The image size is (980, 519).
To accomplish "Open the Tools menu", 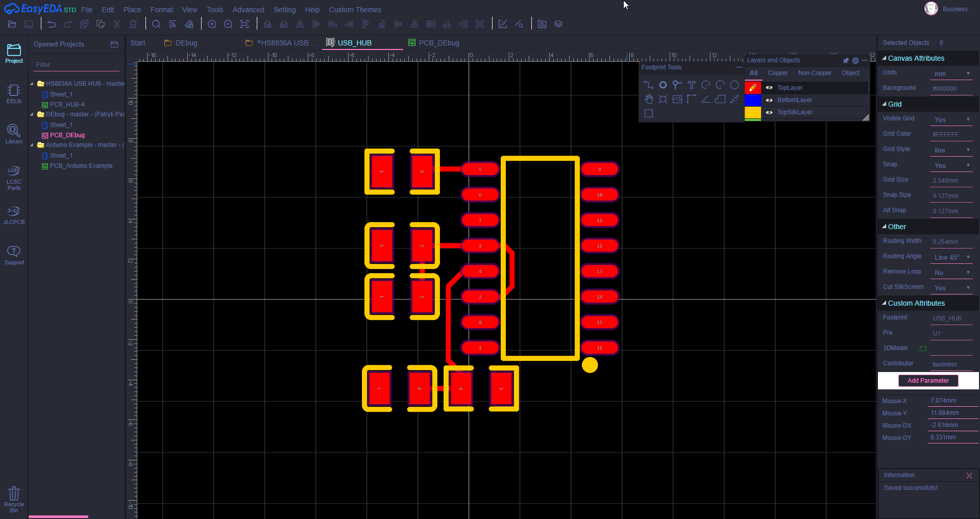I will pyautogui.click(x=215, y=10).
